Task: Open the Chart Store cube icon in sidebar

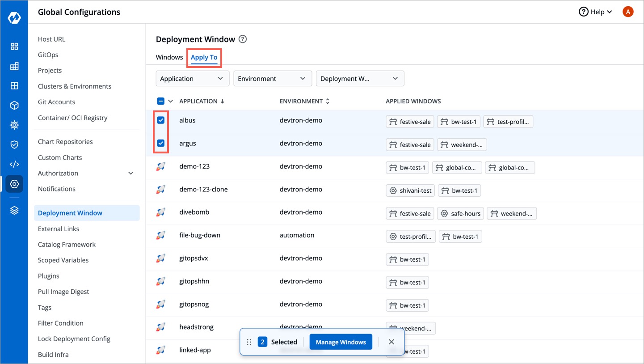Action: [14, 105]
